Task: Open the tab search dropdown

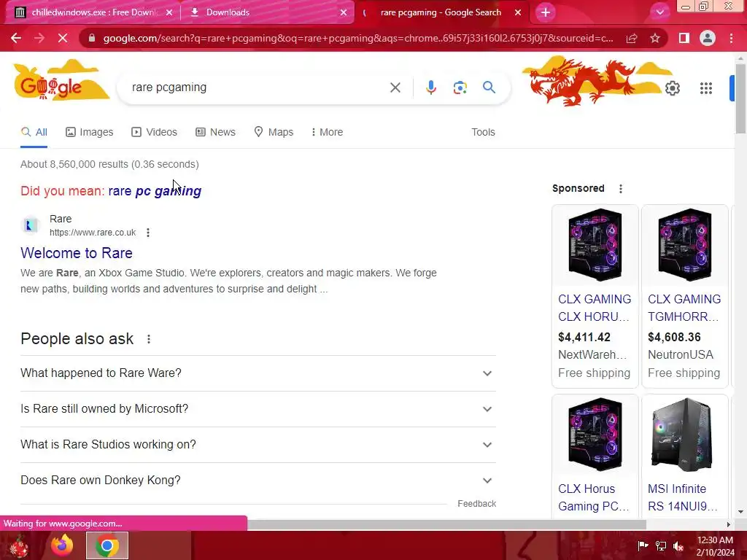Action: 659,12
